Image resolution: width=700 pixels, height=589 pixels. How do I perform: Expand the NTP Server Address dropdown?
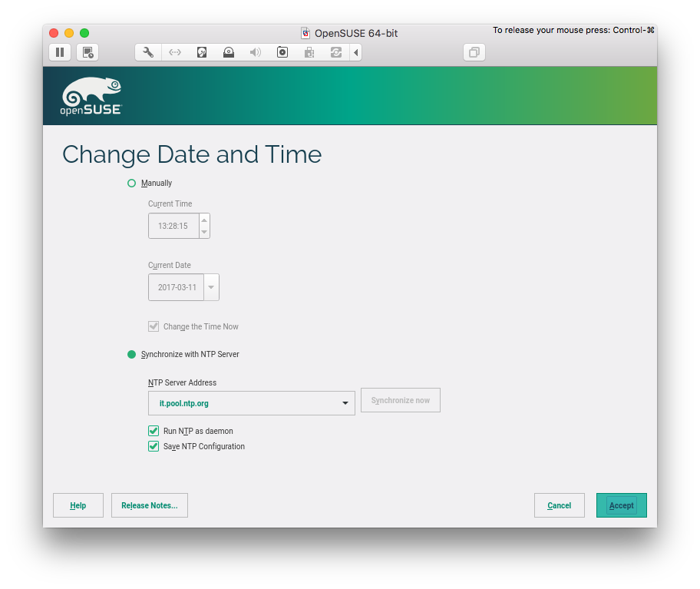point(345,403)
